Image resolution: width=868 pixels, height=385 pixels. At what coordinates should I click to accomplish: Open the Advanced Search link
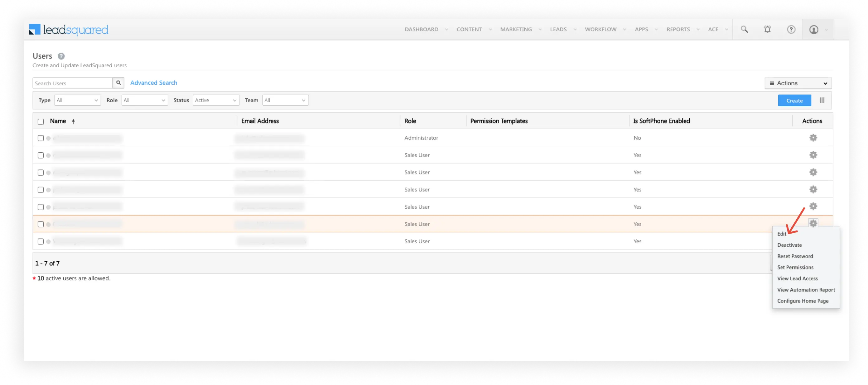(154, 83)
